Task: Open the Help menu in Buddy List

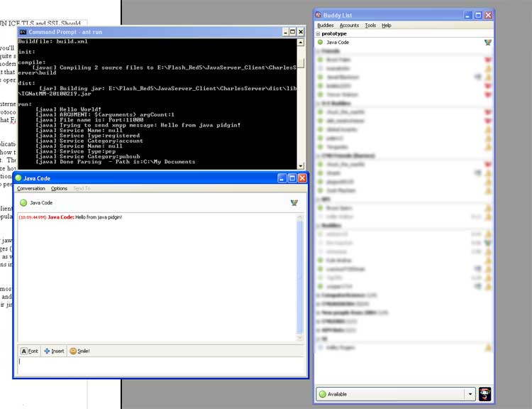Action: (387, 26)
